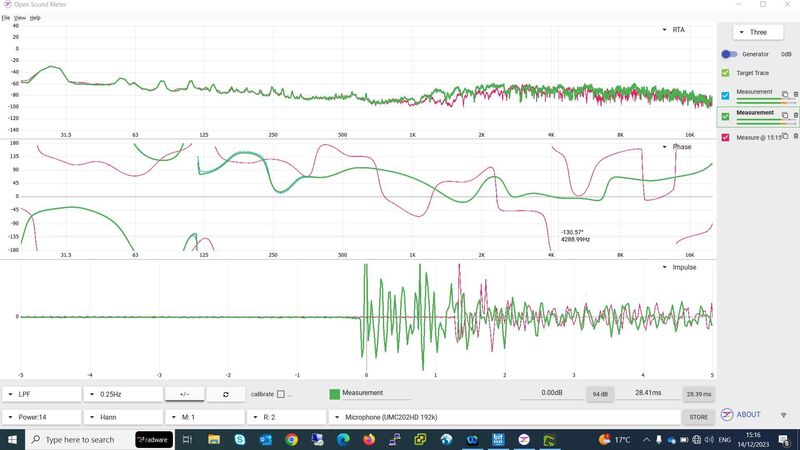Click the selected Measurement level meter bar
800x450 pixels.
(x=766, y=121)
